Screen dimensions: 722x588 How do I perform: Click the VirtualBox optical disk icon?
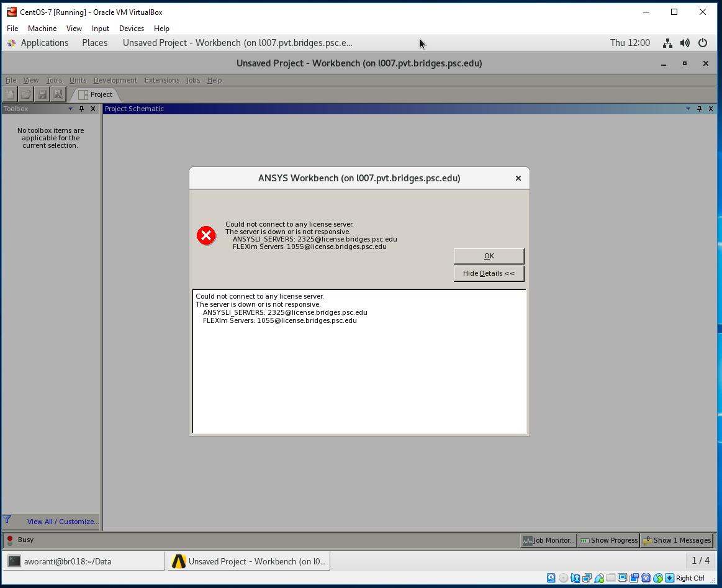tap(563, 578)
